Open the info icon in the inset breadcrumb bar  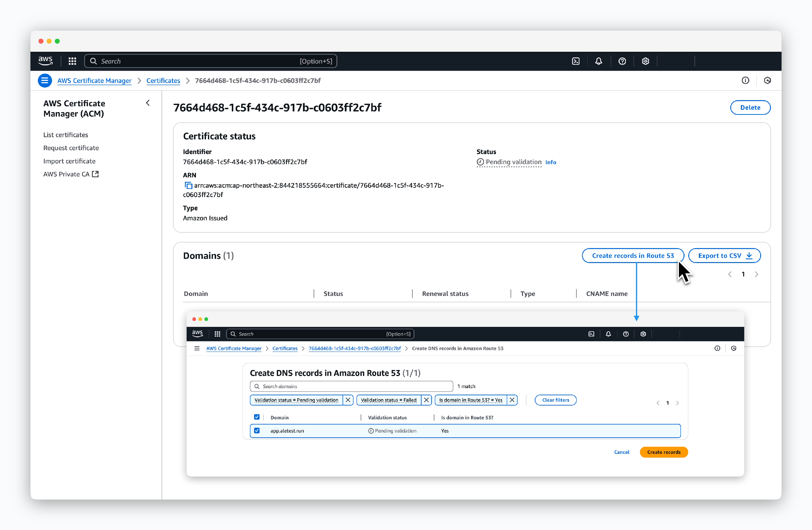pyautogui.click(x=717, y=348)
